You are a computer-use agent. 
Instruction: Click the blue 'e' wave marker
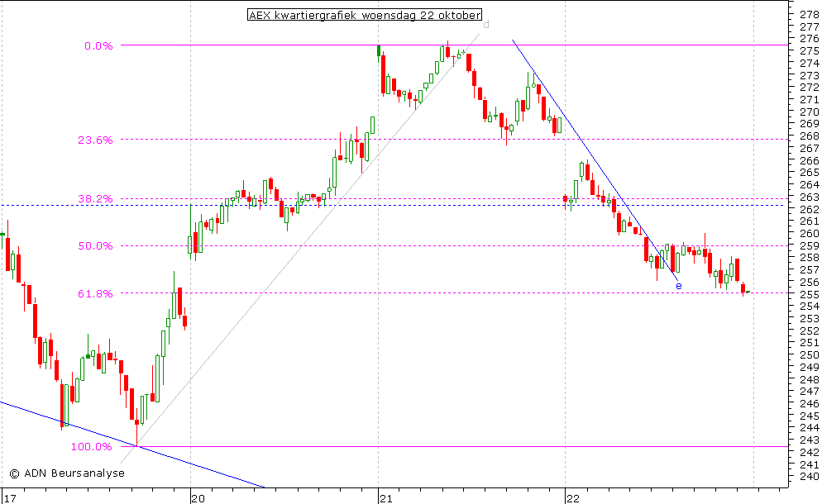(679, 286)
